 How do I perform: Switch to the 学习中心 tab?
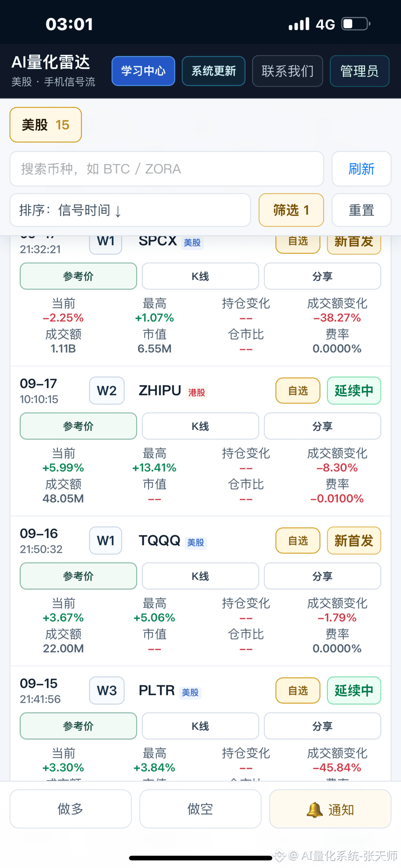point(143,71)
